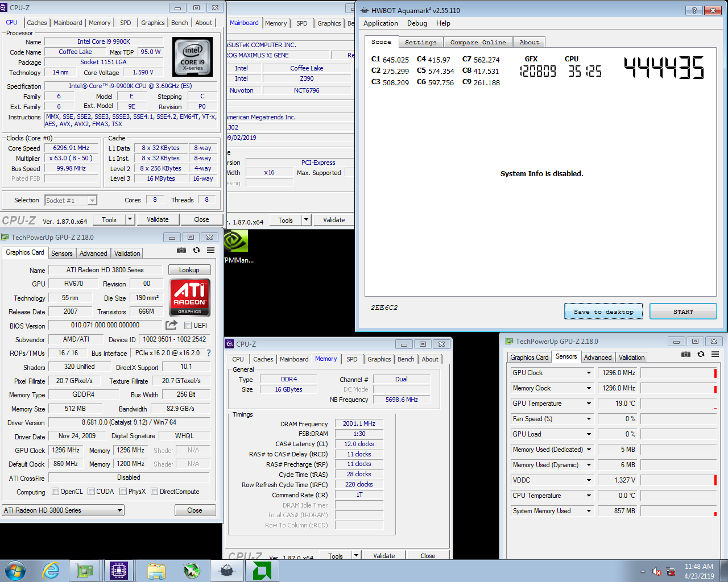
Task: Click VDDC sensor graph bar
Action: click(679, 480)
